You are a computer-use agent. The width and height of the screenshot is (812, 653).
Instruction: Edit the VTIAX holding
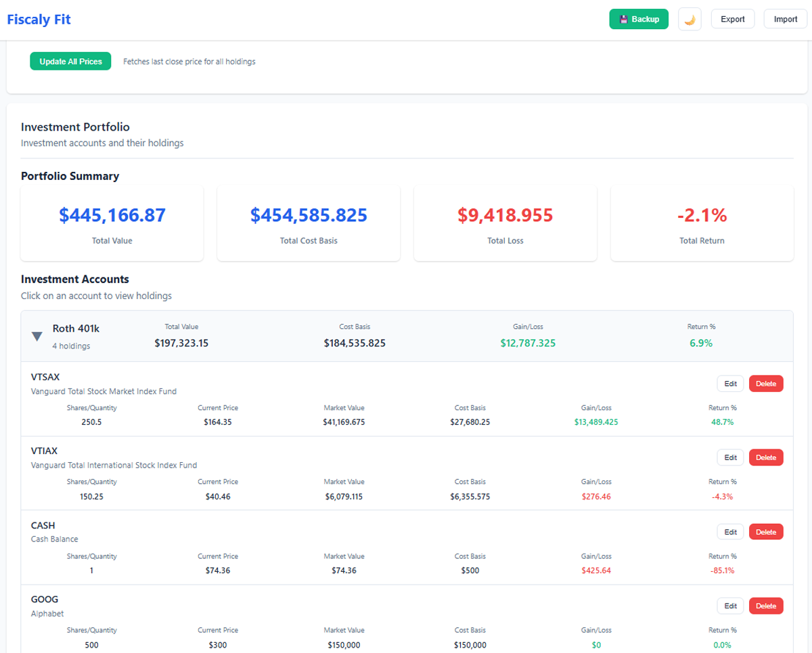(x=730, y=457)
